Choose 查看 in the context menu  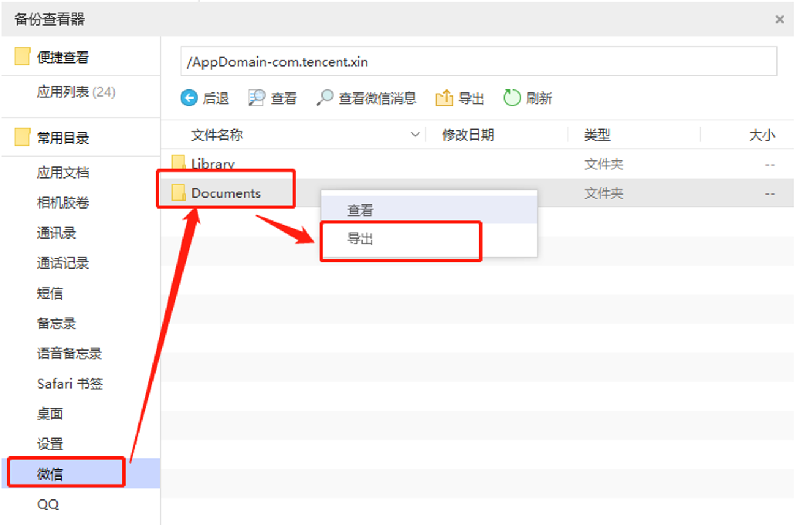pyautogui.click(x=429, y=210)
